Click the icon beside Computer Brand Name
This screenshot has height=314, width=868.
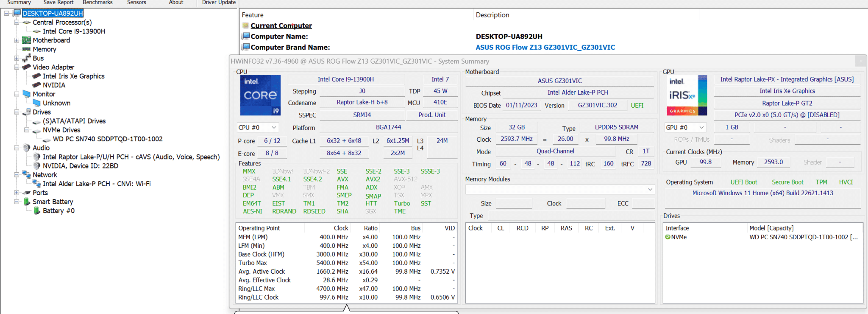[246, 47]
